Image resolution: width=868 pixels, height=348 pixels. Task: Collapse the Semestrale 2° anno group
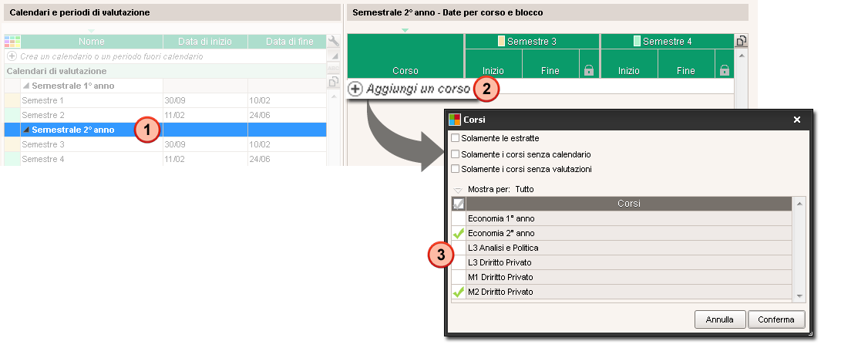pos(26,130)
